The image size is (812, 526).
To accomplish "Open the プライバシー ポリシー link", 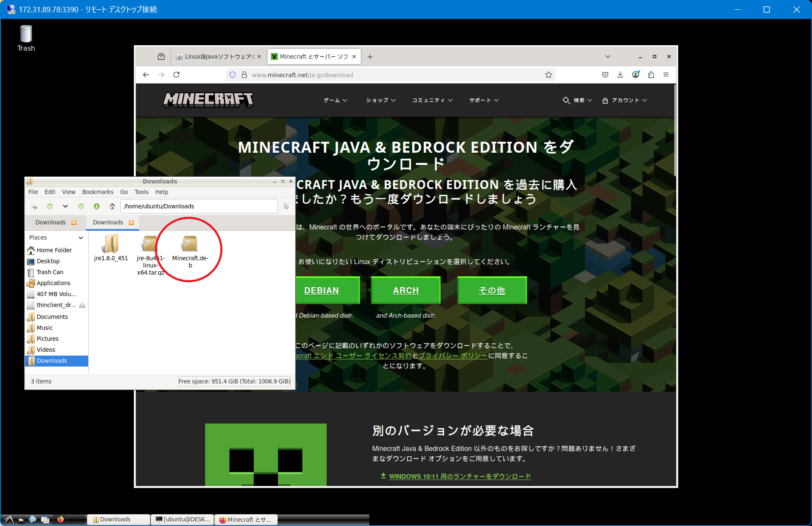I will [453, 356].
